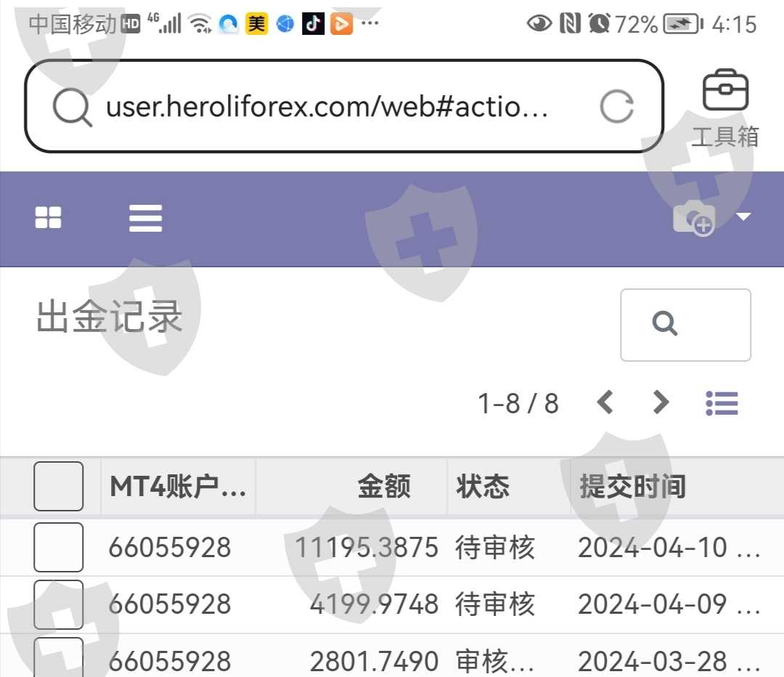
Task: Switch to list view icon
Action: 722,403
